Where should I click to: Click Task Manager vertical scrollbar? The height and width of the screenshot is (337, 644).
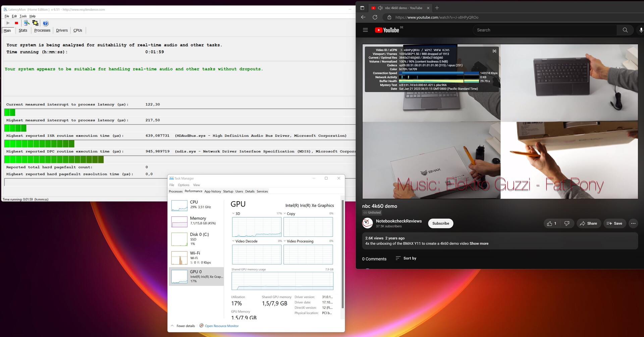(x=342, y=254)
